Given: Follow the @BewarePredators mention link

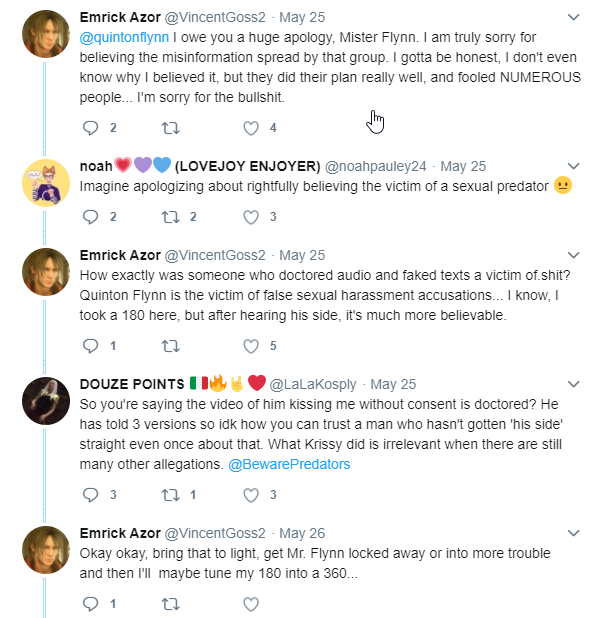Looking at the screenshot, I should click(289, 464).
